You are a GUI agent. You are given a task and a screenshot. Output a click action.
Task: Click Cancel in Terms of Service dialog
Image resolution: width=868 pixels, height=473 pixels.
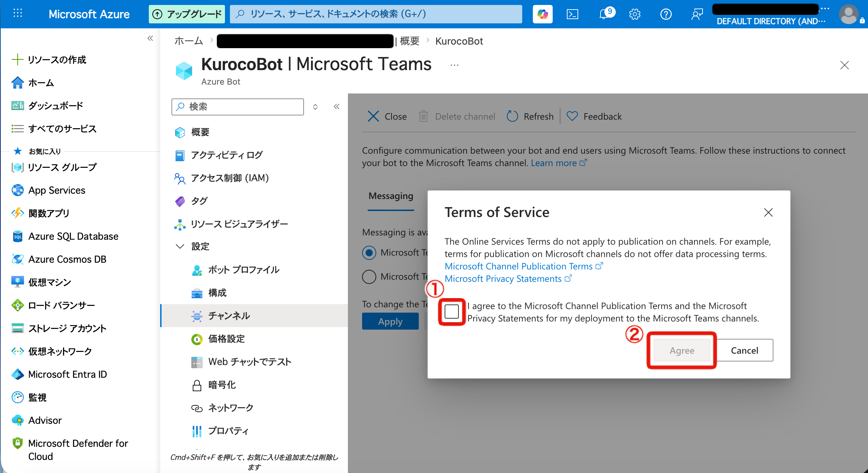pyautogui.click(x=744, y=351)
